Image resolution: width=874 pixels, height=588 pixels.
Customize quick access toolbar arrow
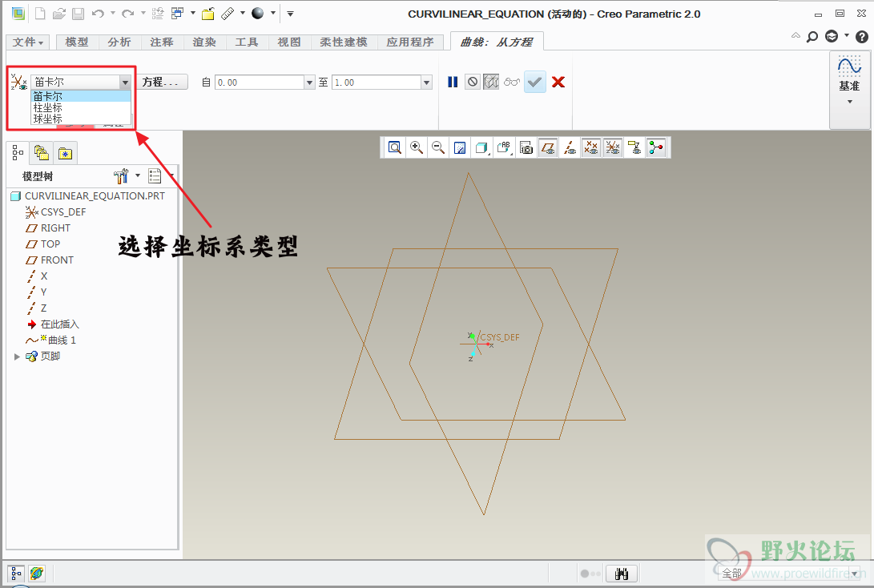tap(291, 14)
